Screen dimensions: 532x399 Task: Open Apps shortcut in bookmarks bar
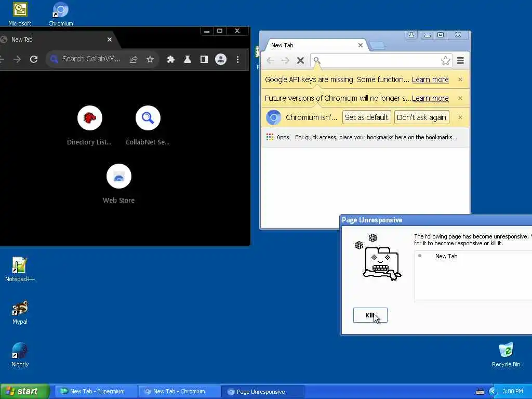click(x=277, y=137)
